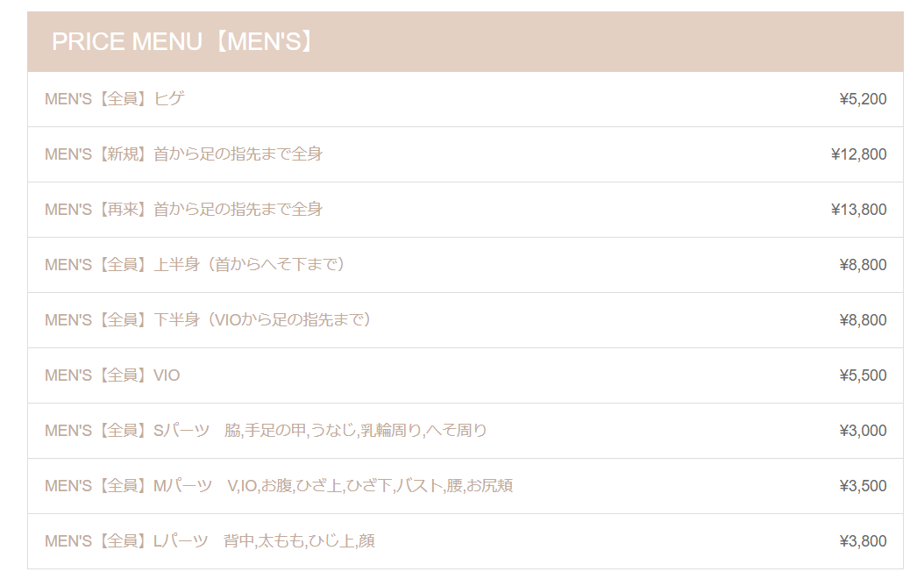Click the ¥3,800 price for Lパーツ

point(863,541)
